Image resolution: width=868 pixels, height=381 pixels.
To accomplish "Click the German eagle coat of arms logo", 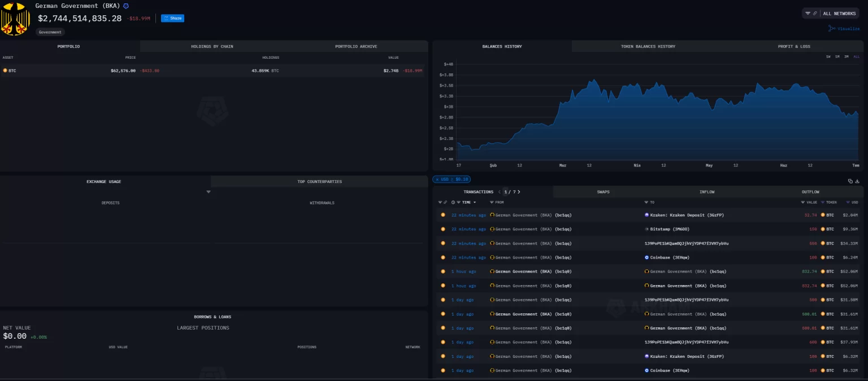I will click(x=14, y=19).
